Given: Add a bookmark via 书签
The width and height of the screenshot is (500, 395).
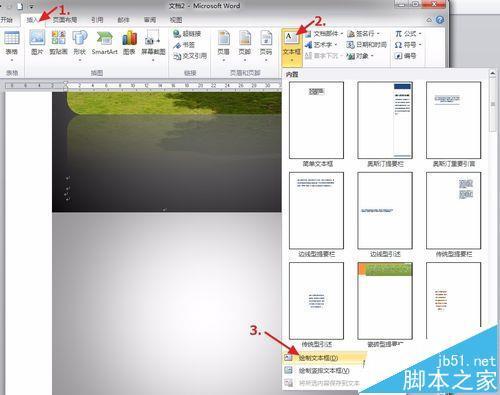Looking at the screenshot, I should (x=184, y=45).
